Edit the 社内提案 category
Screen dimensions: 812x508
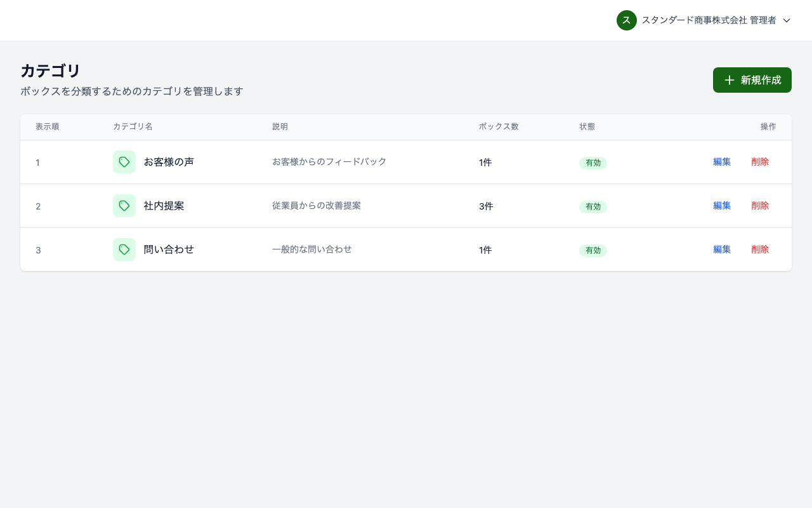pyautogui.click(x=721, y=206)
